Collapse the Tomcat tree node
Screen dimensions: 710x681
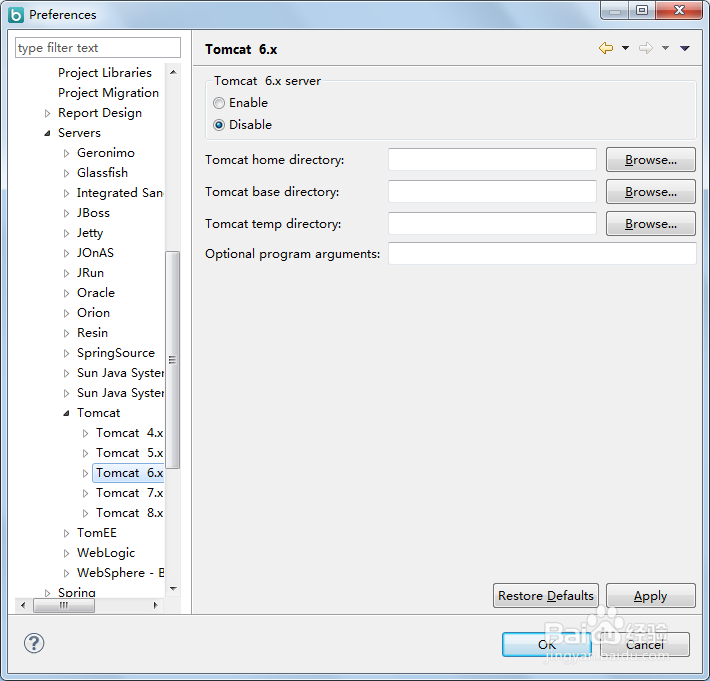[x=67, y=413]
